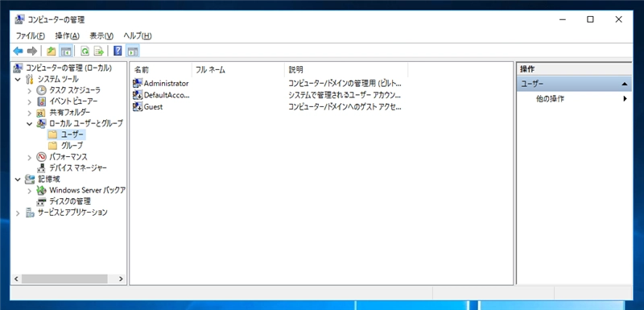Click the DefaultAccount user icon

(138, 95)
